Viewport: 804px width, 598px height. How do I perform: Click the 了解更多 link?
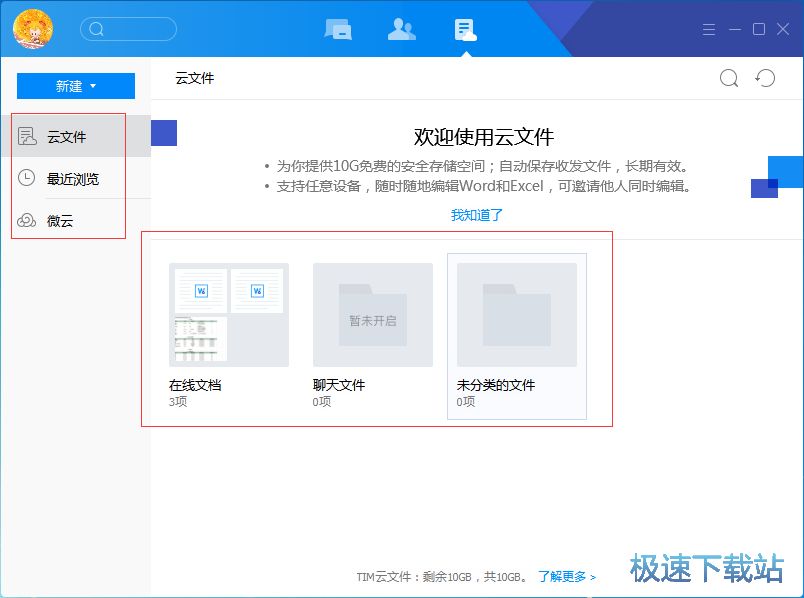[x=567, y=576]
